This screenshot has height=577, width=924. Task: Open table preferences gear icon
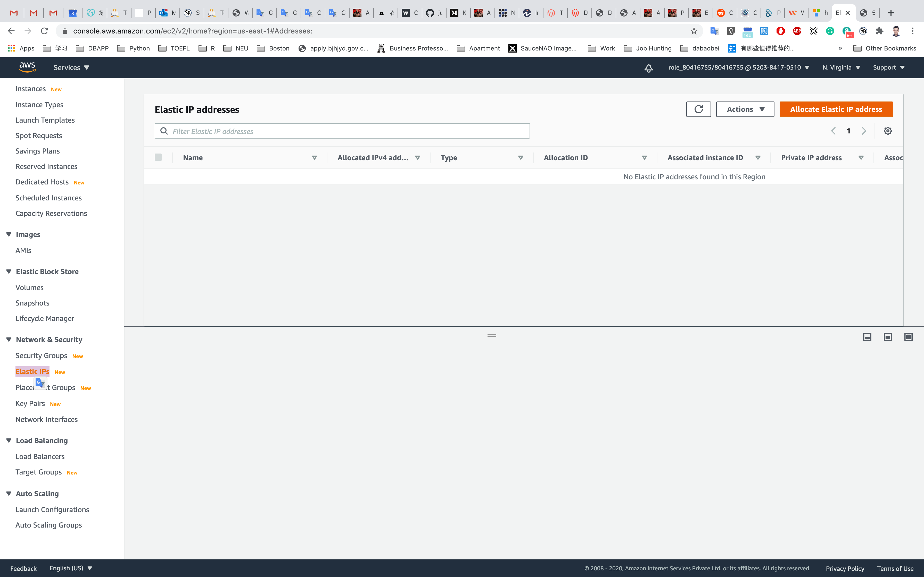click(x=888, y=131)
